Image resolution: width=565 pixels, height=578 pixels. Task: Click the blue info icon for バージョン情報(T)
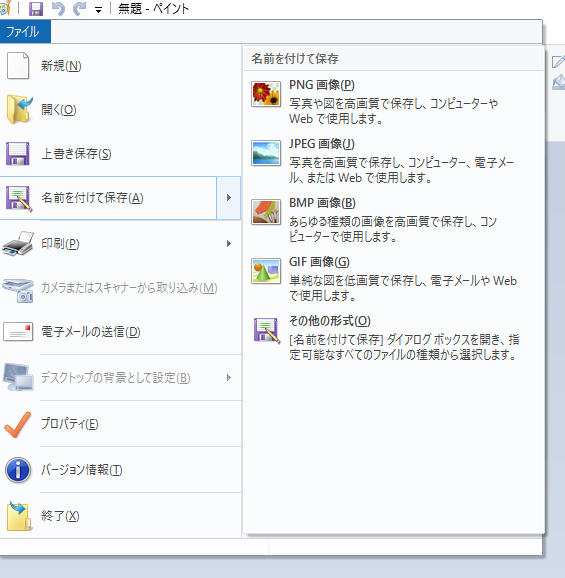click(18, 470)
